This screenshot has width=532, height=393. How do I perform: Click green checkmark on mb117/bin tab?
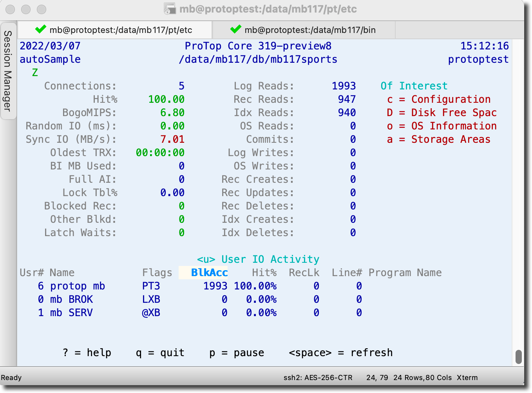coord(236,29)
